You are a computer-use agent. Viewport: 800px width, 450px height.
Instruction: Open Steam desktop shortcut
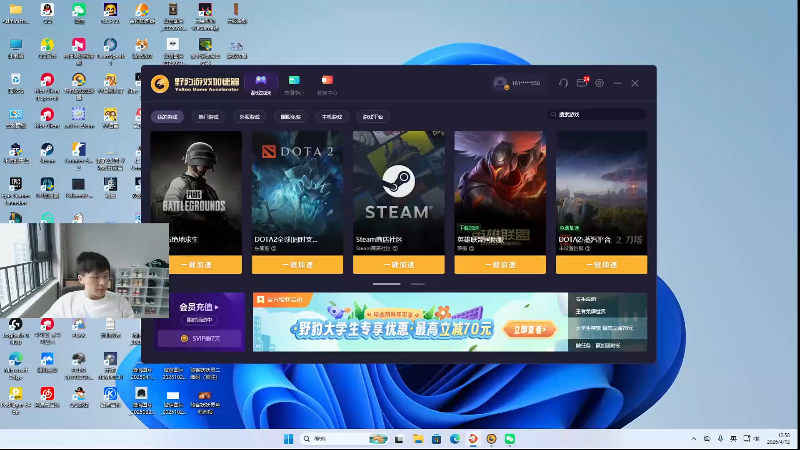click(47, 153)
